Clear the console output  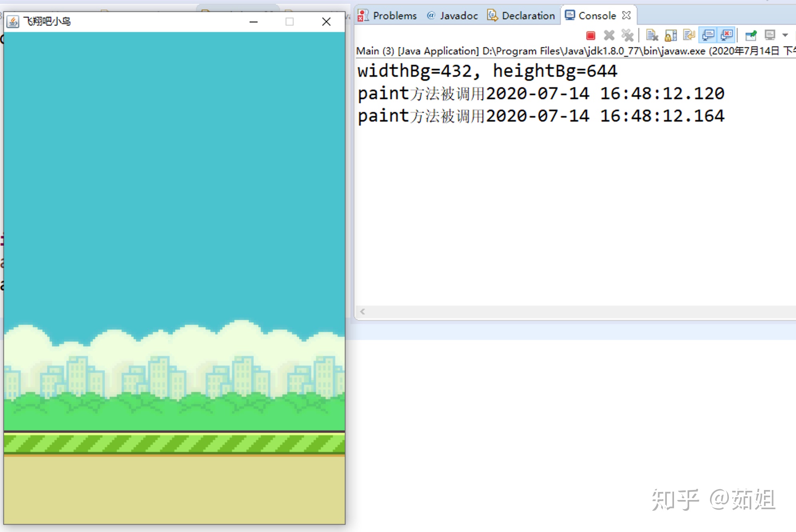coord(652,36)
